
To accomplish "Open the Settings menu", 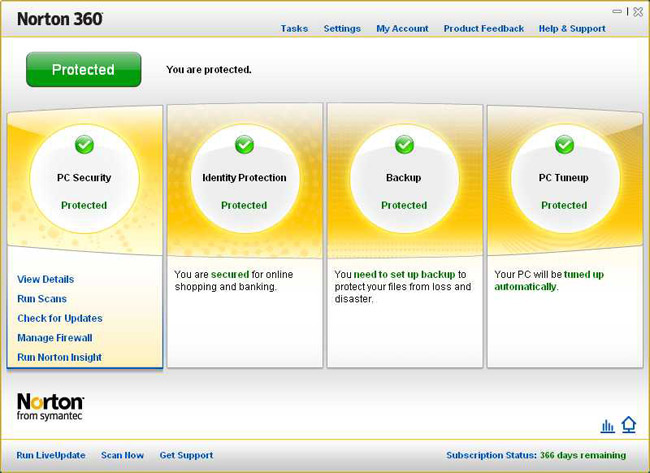I will [342, 29].
